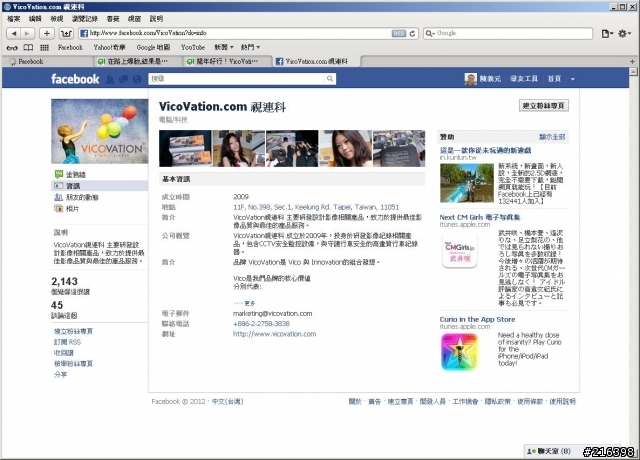
Task: Click the magnifier icon in the Facebook search box
Action: [330, 79]
